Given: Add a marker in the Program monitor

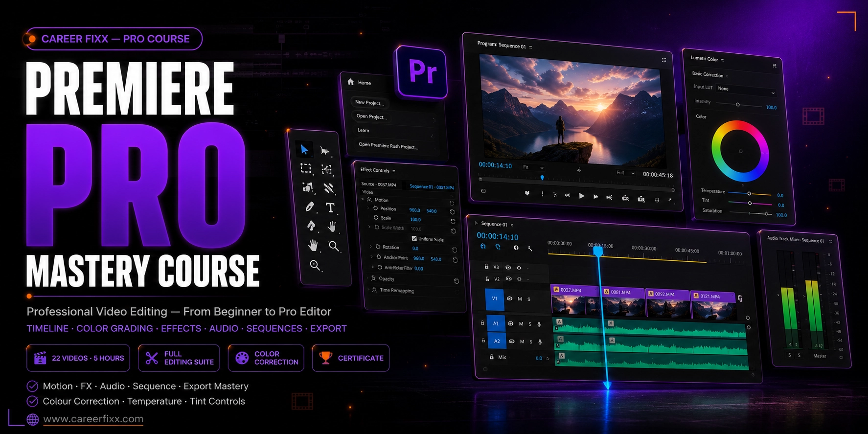Looking at the screenshot, I should point(527,193).
